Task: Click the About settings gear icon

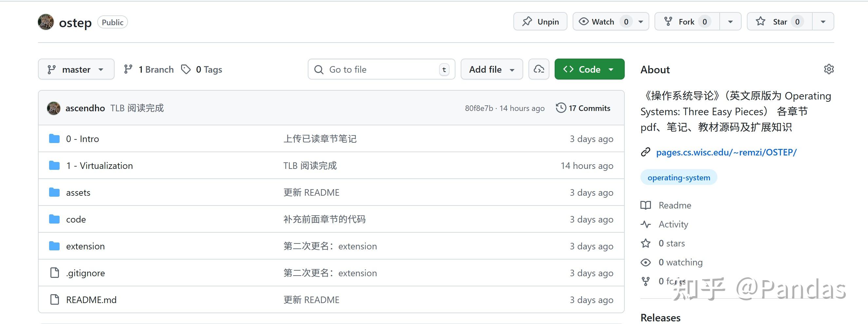Action: tap(829, 69)
